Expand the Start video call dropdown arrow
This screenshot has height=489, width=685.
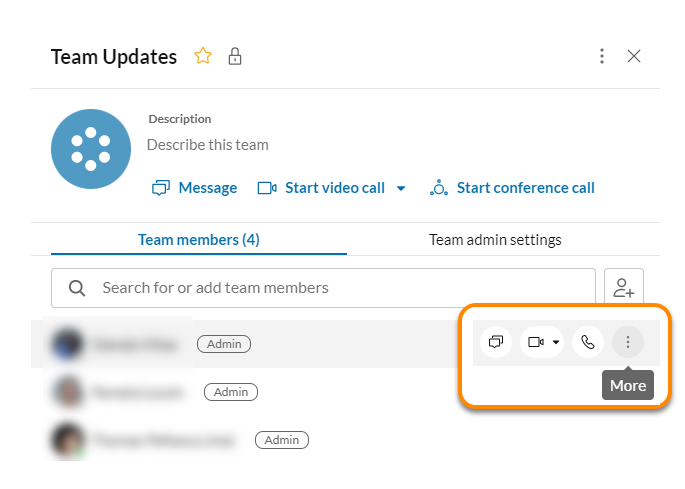coord(401,188)
